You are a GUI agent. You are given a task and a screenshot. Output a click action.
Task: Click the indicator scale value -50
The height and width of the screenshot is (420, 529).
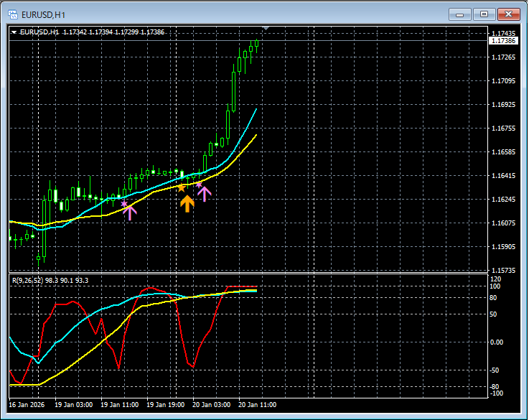pos(494,370)
